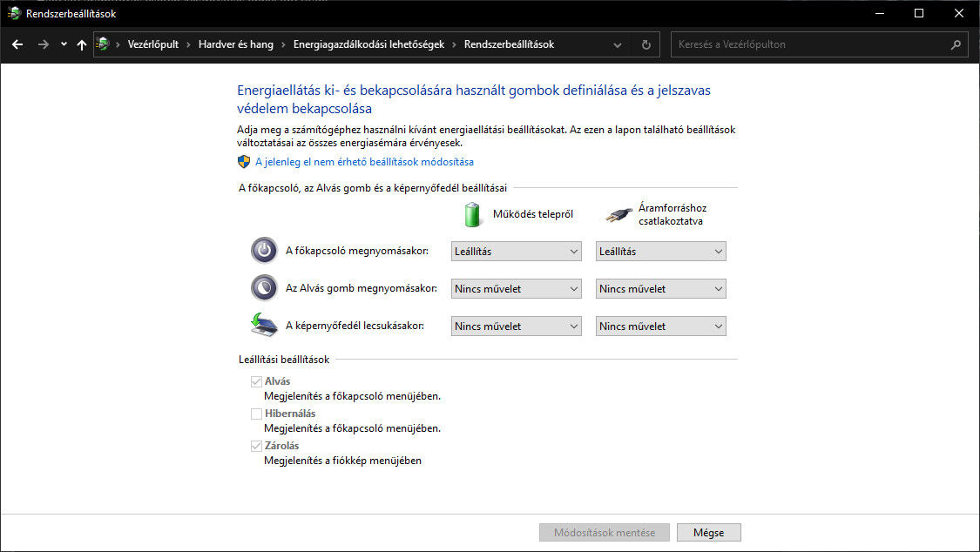Maximize the Rendszerbeállítások window
This screenshot has height=552, width=980.
tap(919, 13)
